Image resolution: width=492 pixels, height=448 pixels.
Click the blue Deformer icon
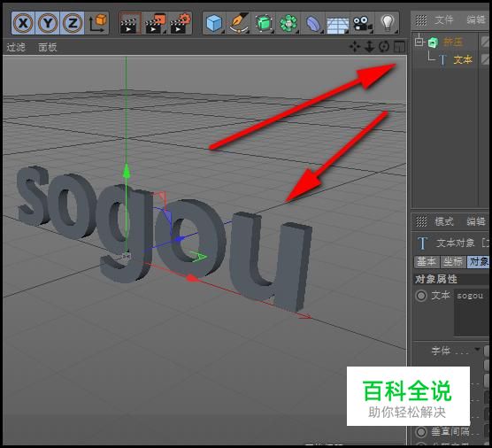point(313,23)
